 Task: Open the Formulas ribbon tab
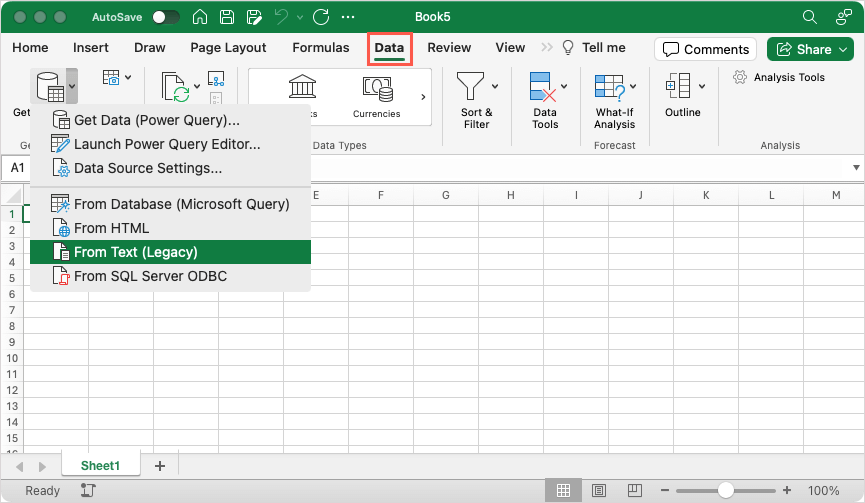click(320, 47)
